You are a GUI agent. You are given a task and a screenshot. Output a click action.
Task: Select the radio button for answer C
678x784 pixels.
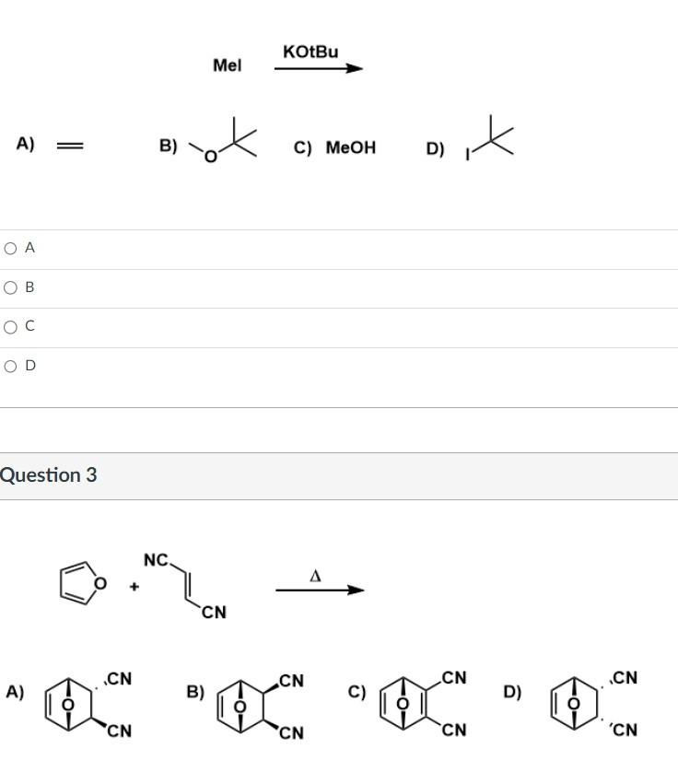(x=10, y=325)
